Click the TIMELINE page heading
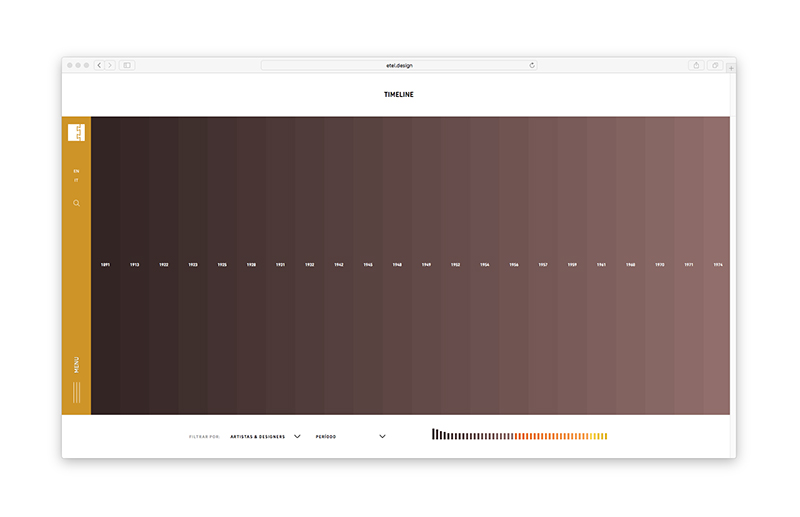The width and height of the screenshot is (800, 517). tap(399, 94)
